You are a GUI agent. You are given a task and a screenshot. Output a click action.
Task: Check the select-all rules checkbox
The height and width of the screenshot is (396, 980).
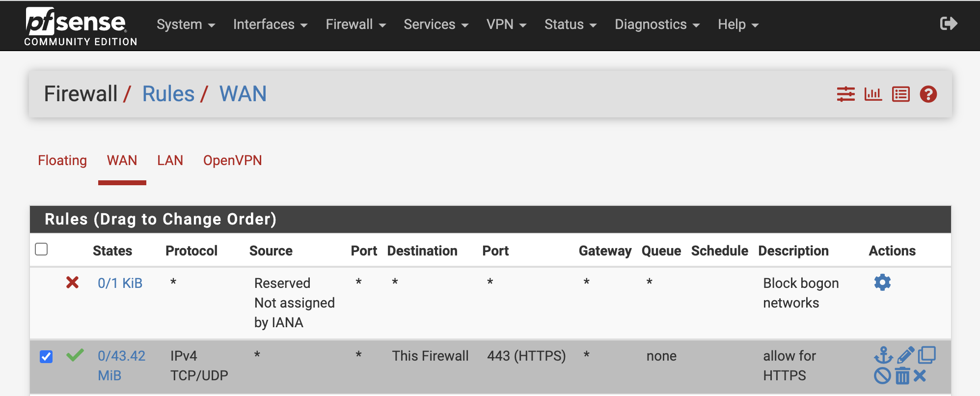[x=42, y=250]
